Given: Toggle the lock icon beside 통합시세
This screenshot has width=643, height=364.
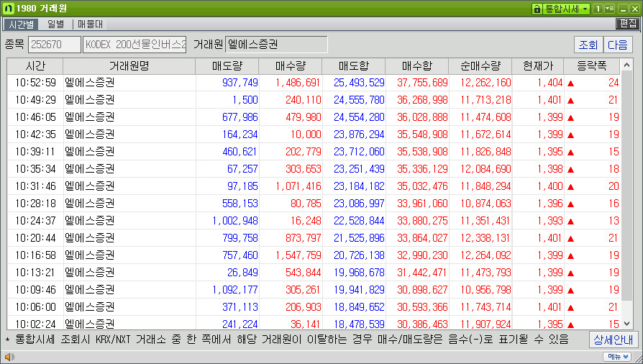Looking at the screenshot, I should pos(537,9).
